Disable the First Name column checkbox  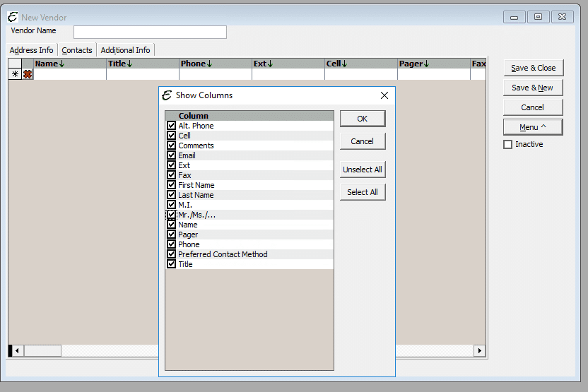[171, 185]
